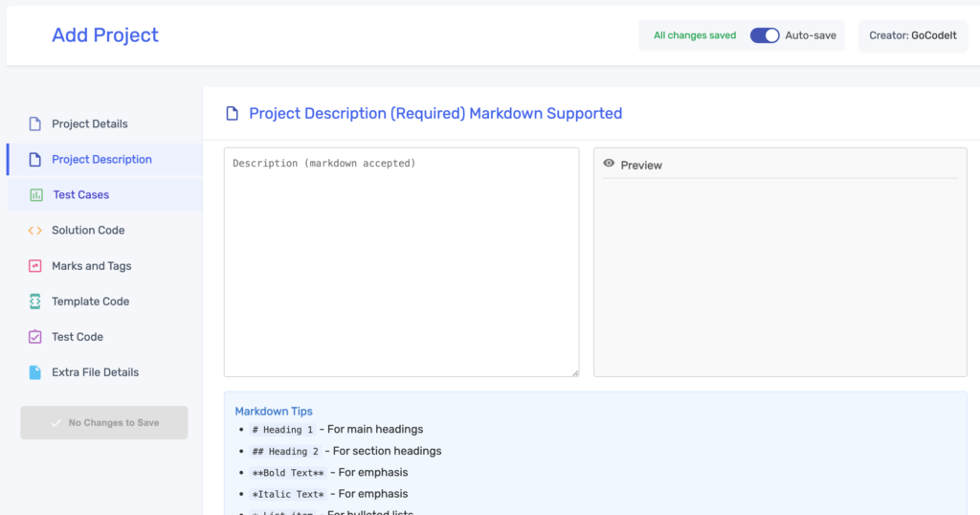Click the textarea resize handle corner
Image resolution: width=980 pixels, height=515 pixels.
[x=574, y=372]
